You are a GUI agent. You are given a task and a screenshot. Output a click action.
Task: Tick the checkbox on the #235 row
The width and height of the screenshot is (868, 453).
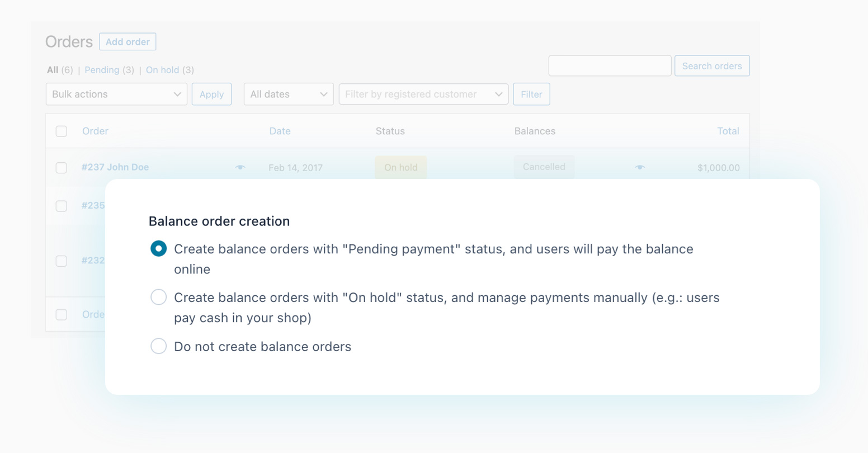click(x=61, y=206)
